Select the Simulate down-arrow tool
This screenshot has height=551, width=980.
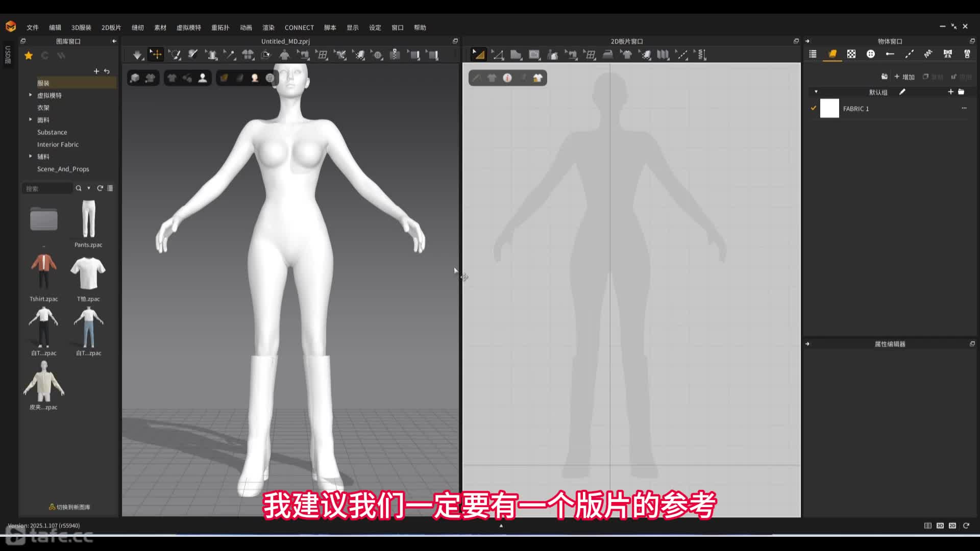click(137, 55)
